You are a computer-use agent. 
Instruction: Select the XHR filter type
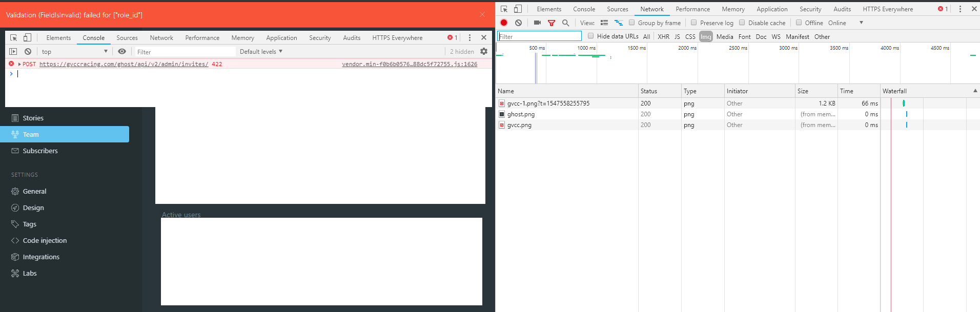point(663,36)
